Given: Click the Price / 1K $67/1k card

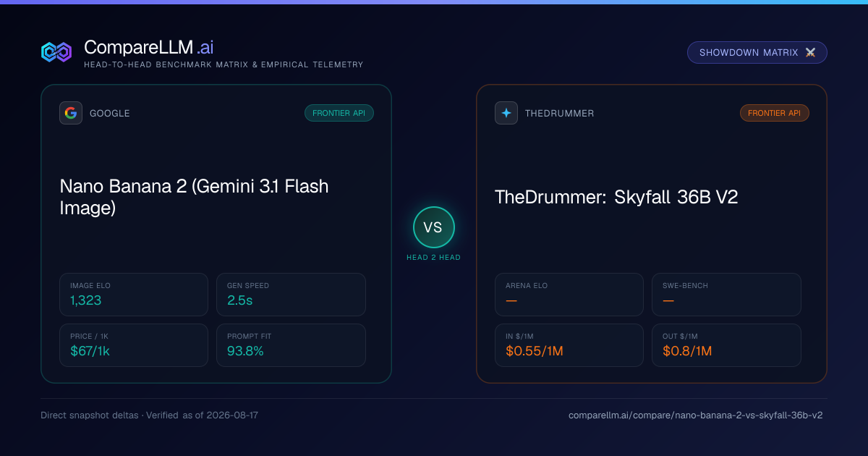Looking at the screenshot, I should 134,345.
